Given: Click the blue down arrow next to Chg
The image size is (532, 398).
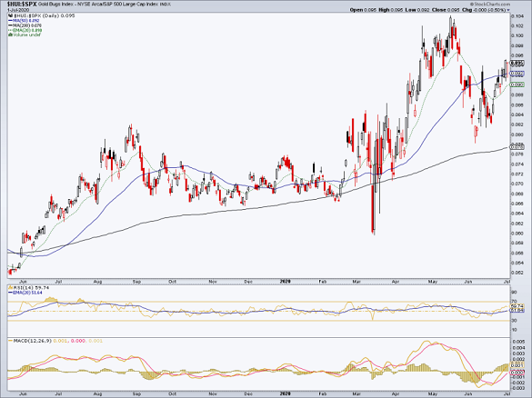Looking at the screenshot, I should point(508,10).
